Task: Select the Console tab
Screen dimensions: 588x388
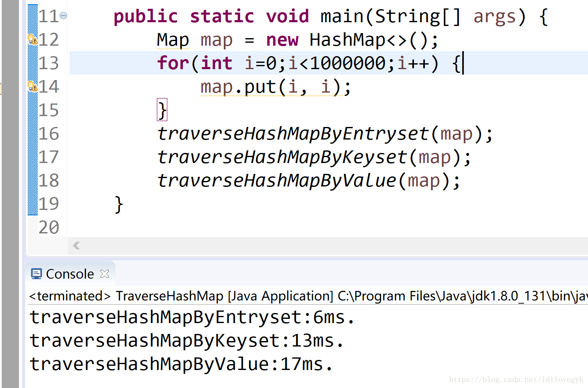Action: (70, 273)
